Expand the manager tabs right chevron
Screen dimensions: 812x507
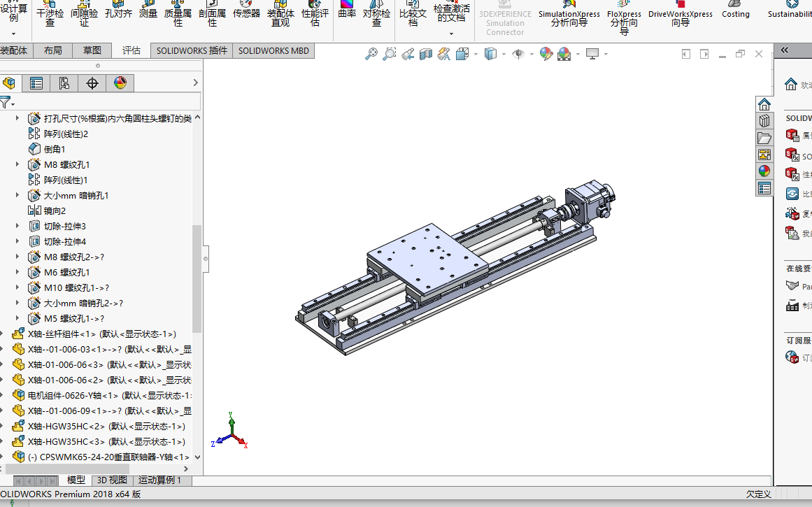[x=195, y=83]
